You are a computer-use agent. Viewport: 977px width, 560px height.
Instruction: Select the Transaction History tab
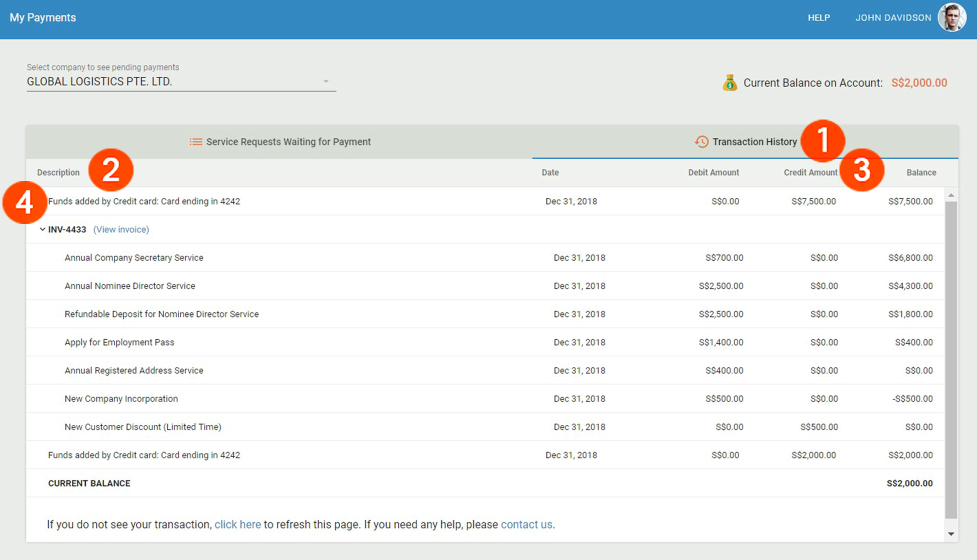754,141
